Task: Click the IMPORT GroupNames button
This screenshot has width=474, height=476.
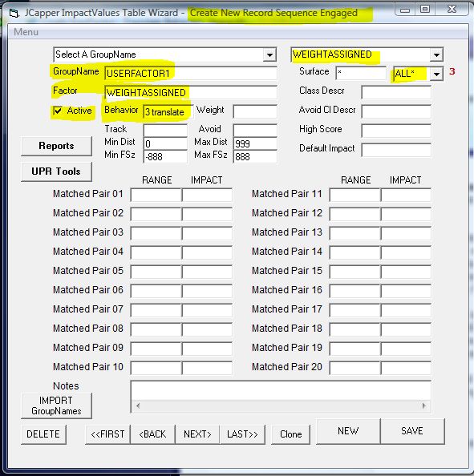Action: 56,405
